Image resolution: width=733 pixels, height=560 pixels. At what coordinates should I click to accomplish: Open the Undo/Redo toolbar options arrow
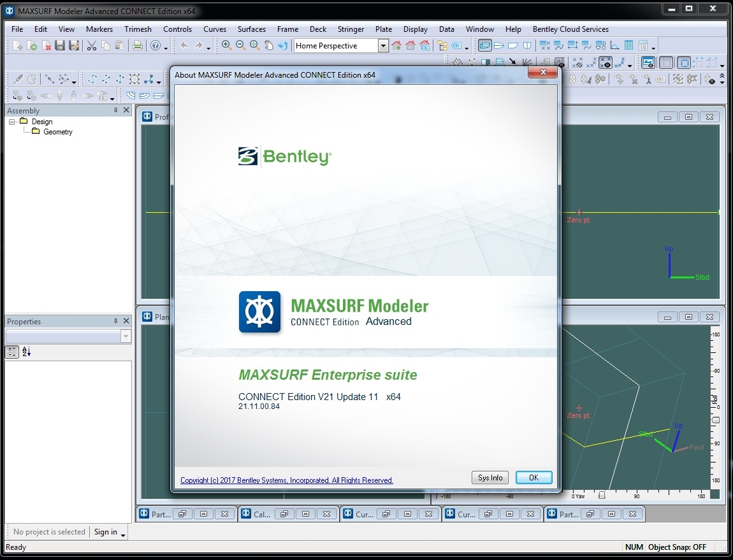[208, 48]
